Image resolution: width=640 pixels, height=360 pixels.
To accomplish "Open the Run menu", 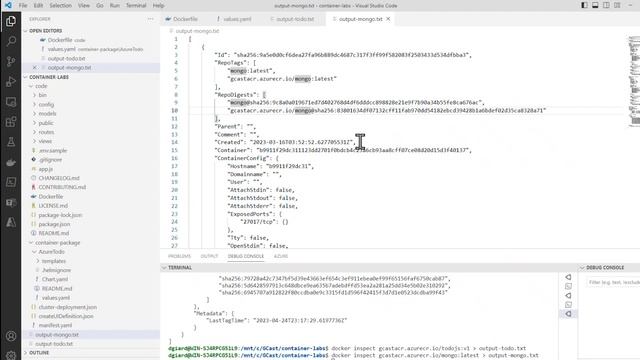I will point(115,6).
